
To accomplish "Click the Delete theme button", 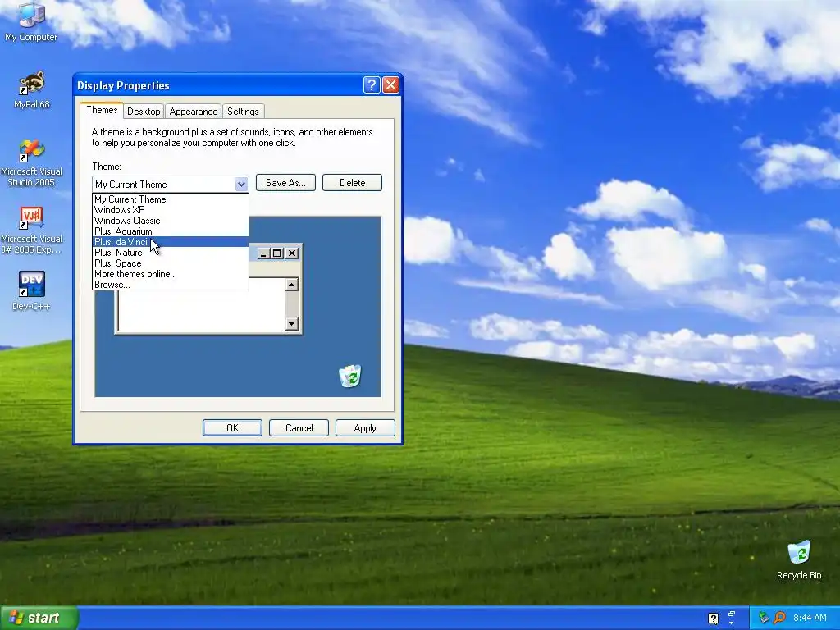I will pos(353,183).
